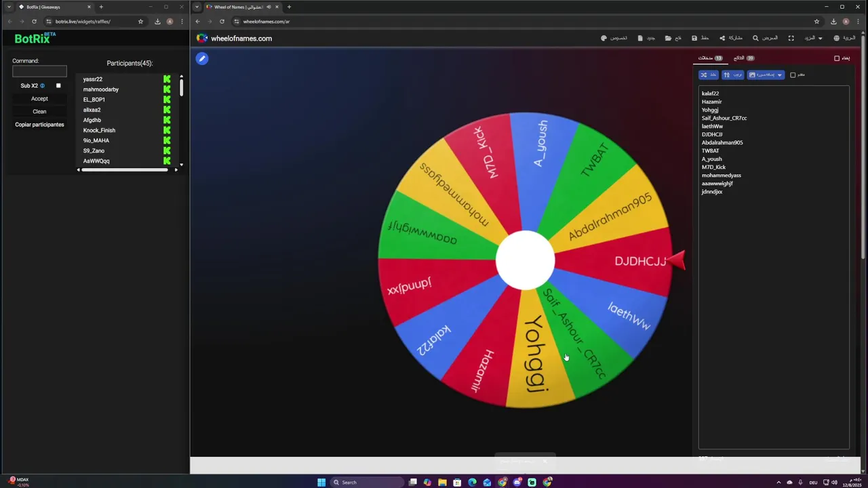Screen dimensions: 868x488
Task: Reload the Wheel of Names browser page
Action: (x=222, y=22)
